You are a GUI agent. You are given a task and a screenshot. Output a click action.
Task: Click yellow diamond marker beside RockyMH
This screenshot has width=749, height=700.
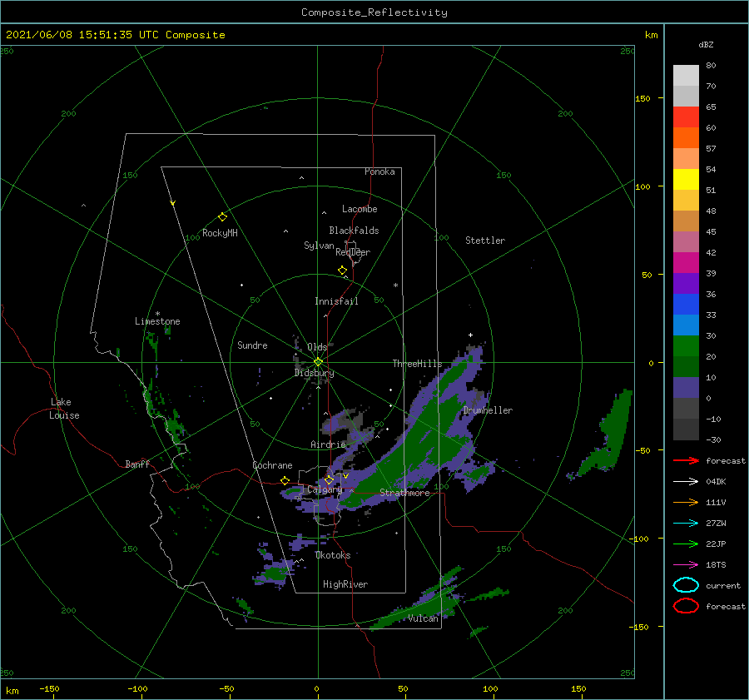pos(222,217)
